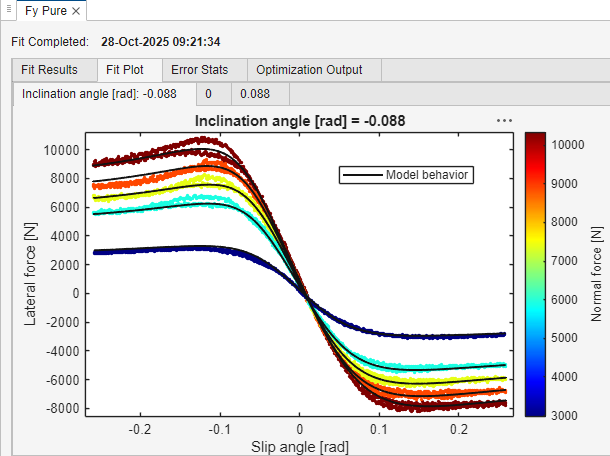
Task: Click the Model behavior legend entry
Action: point(407,175)
